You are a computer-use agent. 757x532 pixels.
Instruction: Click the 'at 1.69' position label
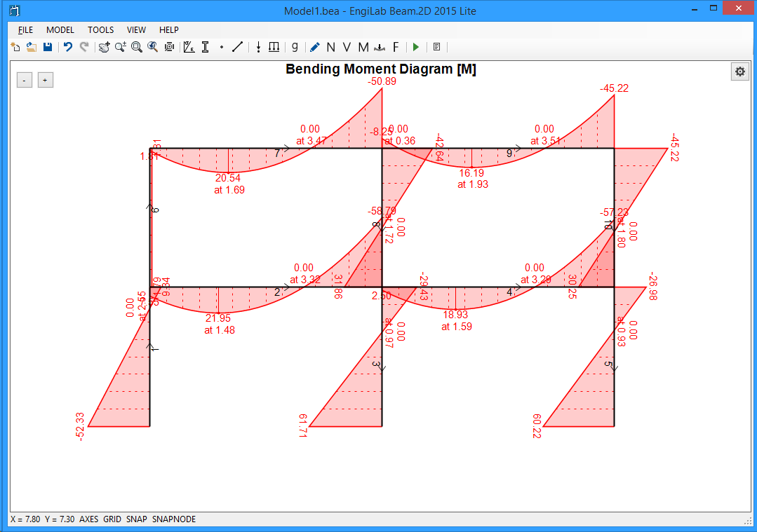coord(229,190)
